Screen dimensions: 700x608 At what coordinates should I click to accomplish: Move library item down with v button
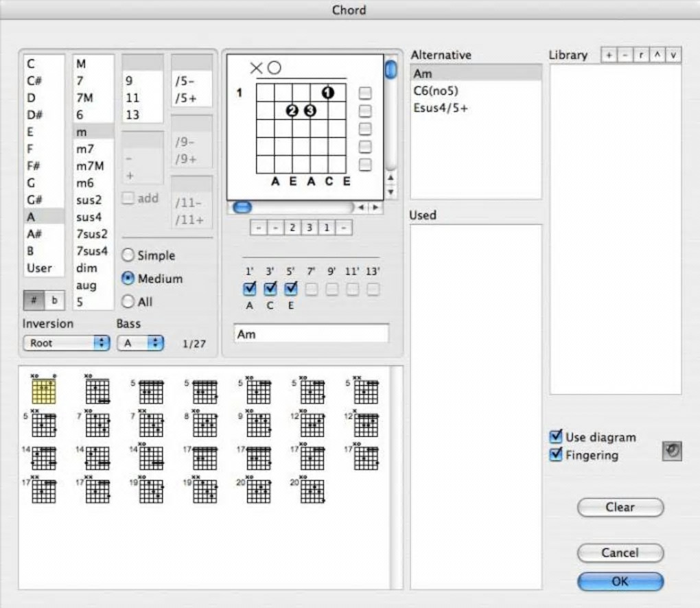tap(673, 56)
